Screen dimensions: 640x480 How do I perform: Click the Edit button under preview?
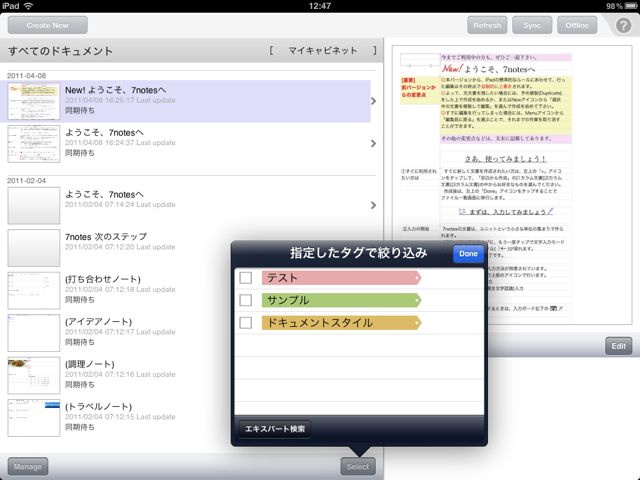click(x=618, y=346)
